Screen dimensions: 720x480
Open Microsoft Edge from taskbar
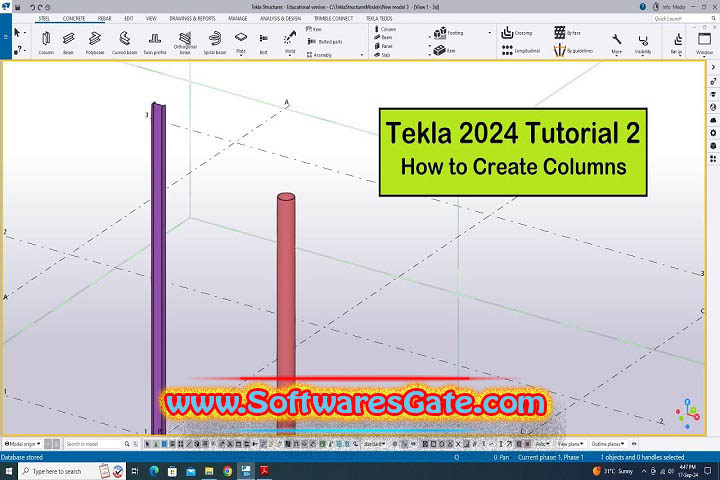154,471
